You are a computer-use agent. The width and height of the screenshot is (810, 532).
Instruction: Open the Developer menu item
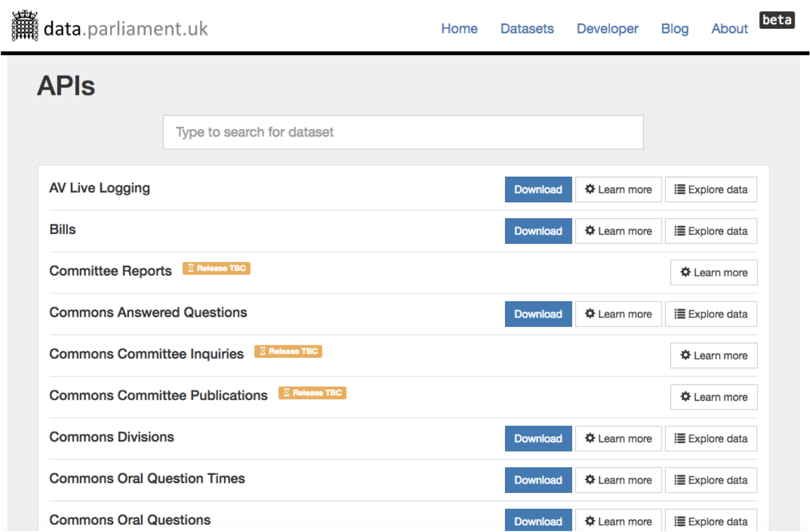point(607,28)
